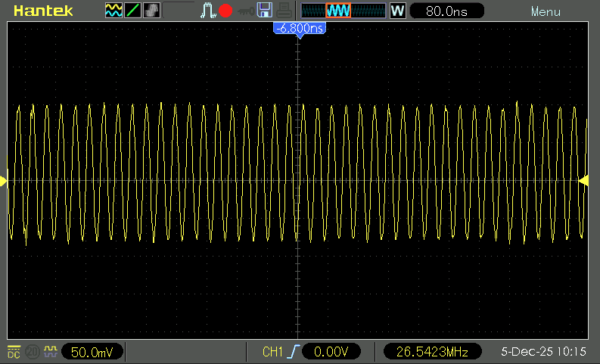Click the -6.800ns trigger position marker
The height and width of the screenshot is (364, 600).
[299, 28]
